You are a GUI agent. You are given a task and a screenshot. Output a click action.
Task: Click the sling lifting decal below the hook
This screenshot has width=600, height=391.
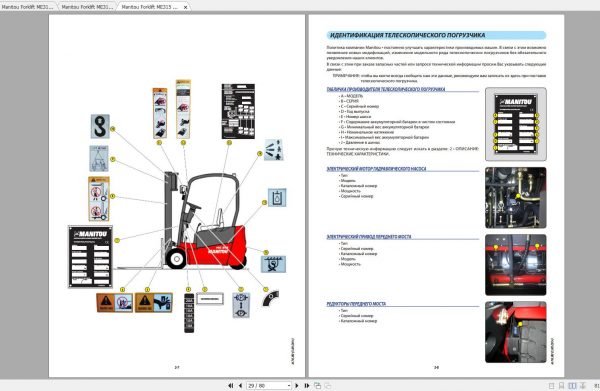pyautogui.click(x=99, y=158)
